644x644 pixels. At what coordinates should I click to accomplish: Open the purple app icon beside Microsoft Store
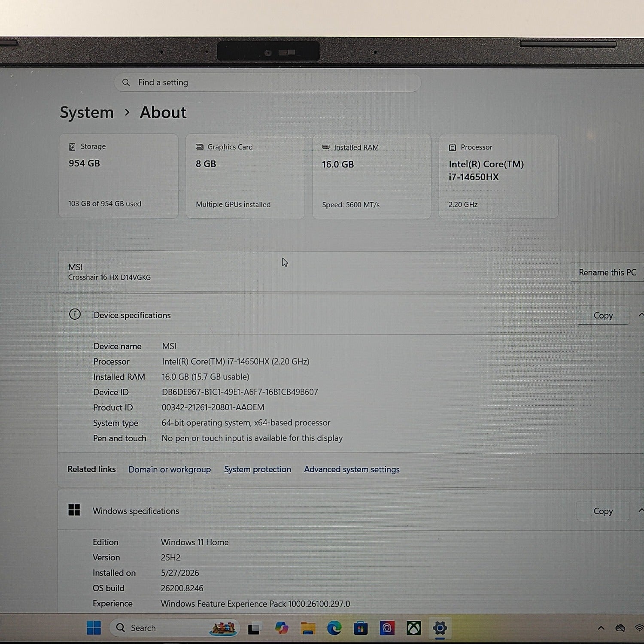coord(387,628)
